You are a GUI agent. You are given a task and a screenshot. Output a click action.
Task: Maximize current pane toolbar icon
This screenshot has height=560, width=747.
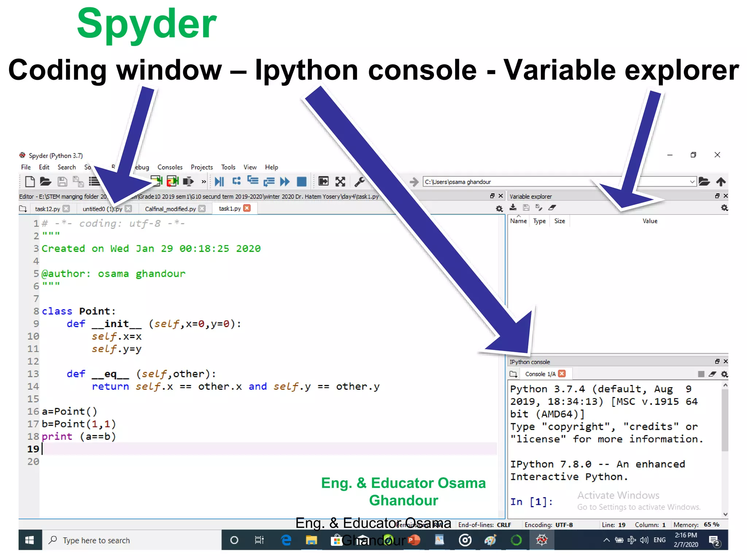[x=323, y=181]
